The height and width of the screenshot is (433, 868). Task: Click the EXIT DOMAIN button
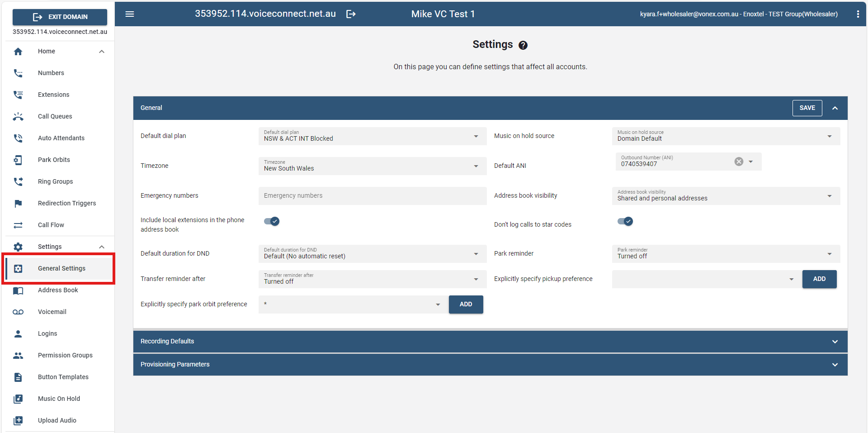(x=60, y=17)
